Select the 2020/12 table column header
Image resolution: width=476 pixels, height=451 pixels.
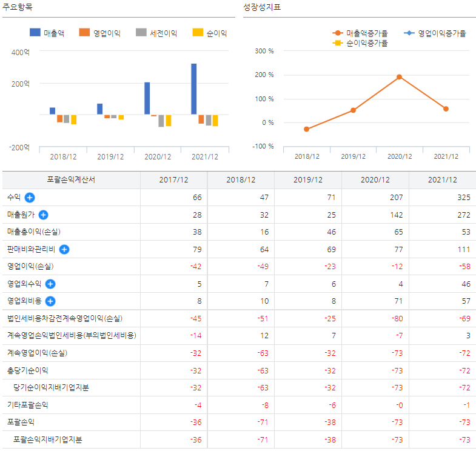(x=375, y=180)
